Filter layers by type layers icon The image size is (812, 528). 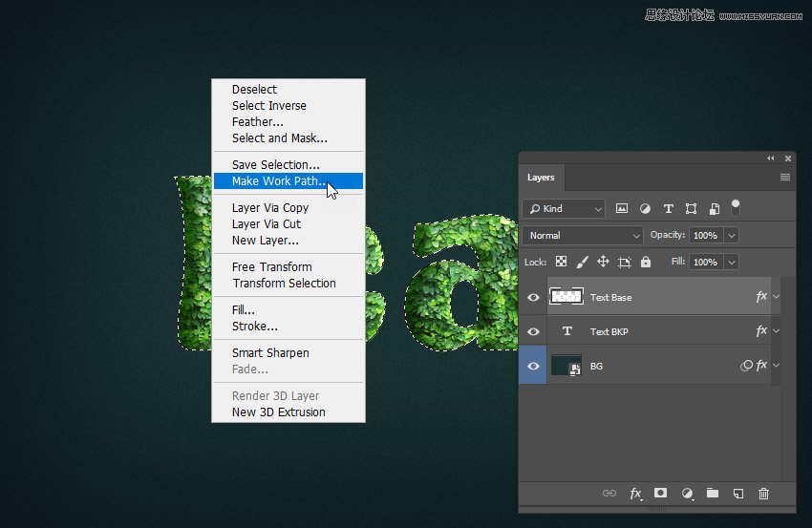coord(668,208)
